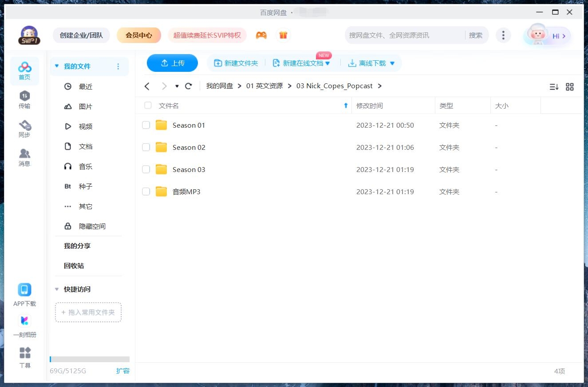The image size is (588, 387).
Task: Click the blue 上传 upload button
Action: (172, 63)
